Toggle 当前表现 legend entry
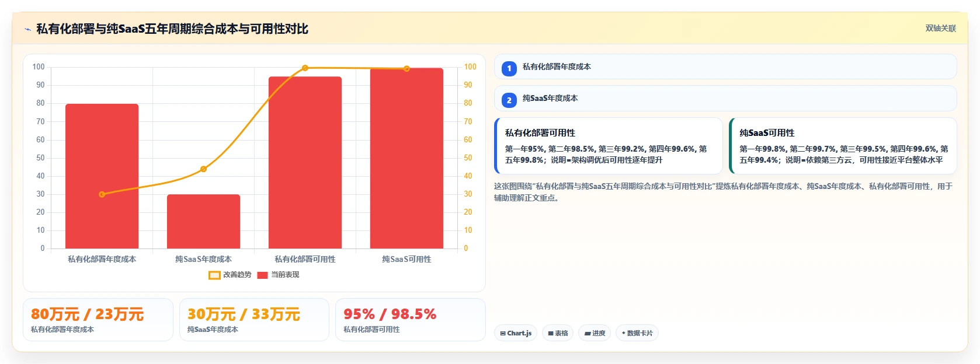Screen dimensions: 980x364 pos(278,275)
